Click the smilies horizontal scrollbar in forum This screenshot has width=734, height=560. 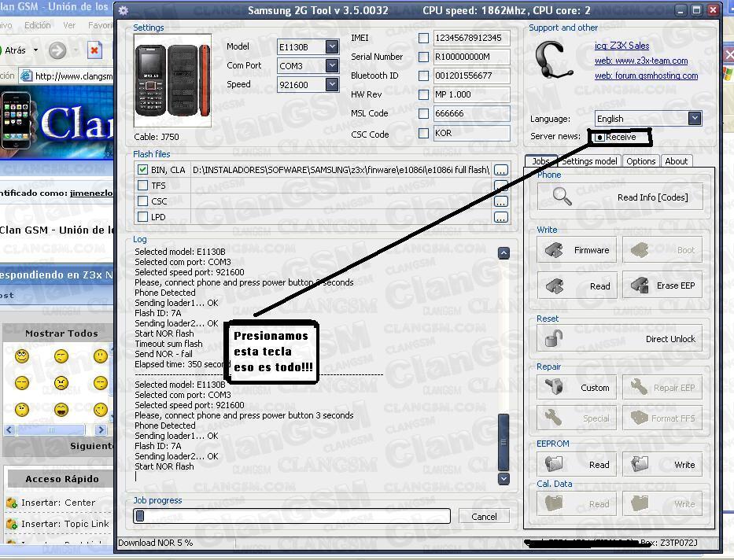pyautogui.click(x=55, y=429)
